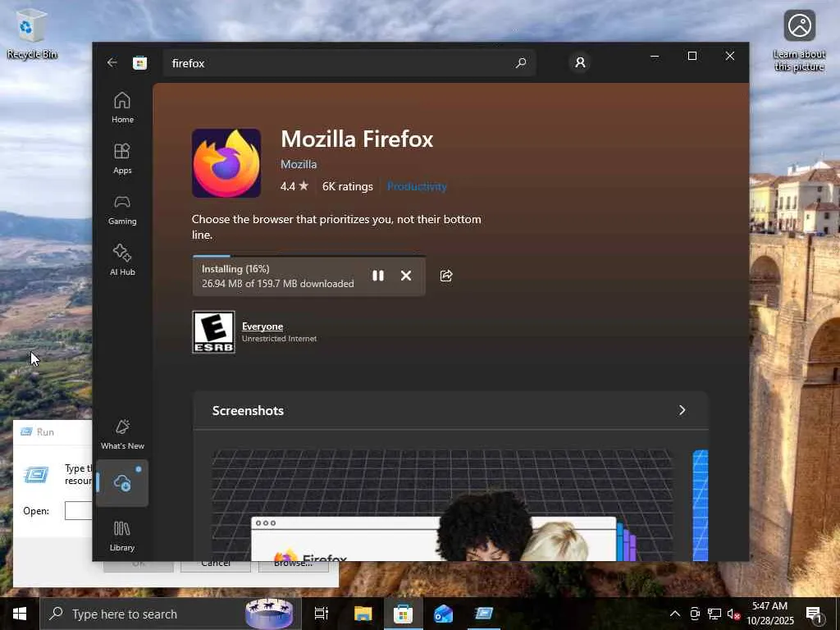Viewport: 840px width, 630px height.
Task: Open the Mozilla publisher link
Action: pos(299,164)
